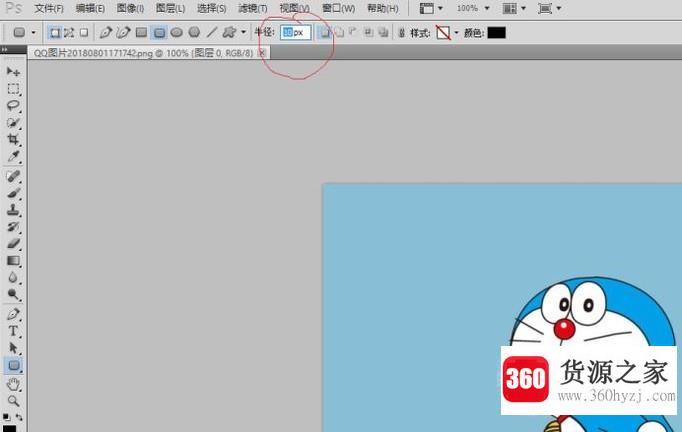The height and width of the screenshot is (432, 682).
Task: Choose Line shape in options bar
Action: tap(212, 33)
